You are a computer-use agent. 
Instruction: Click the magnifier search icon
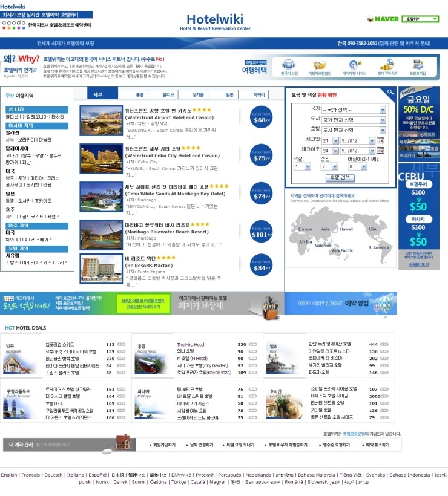pos(390,92)
